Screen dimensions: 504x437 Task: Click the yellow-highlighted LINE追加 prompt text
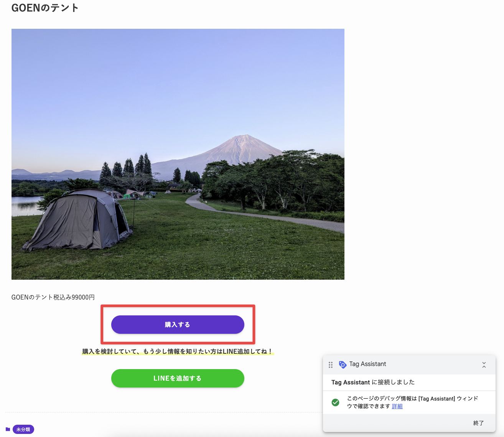[177, 351]
